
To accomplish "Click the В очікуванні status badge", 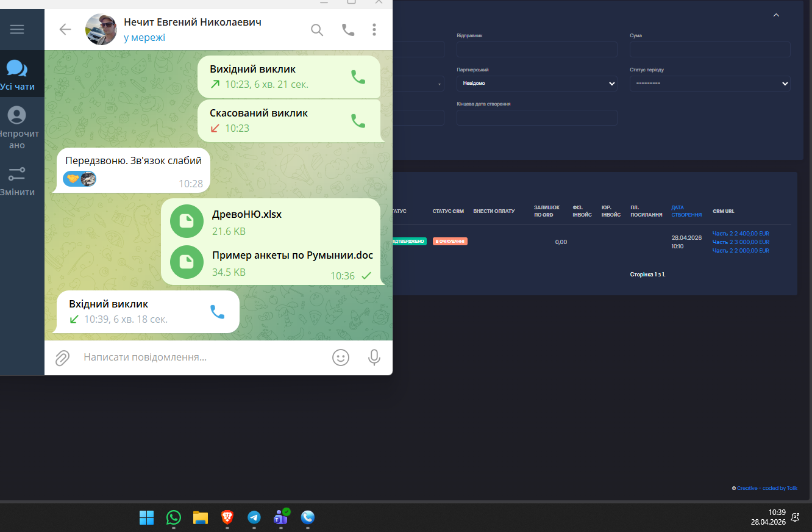I will coord(450,241).
